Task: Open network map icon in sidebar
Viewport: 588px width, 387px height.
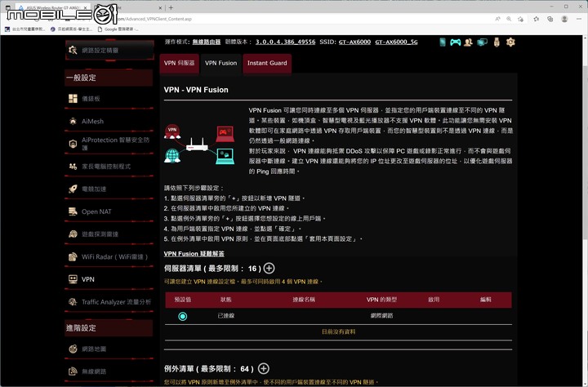Action: click(x=73, y=349)
